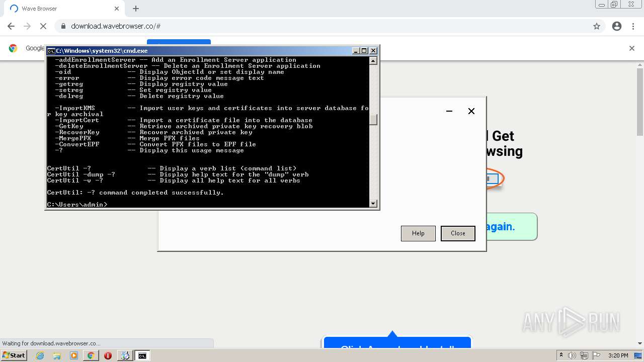
Task: Open the installer taskbar item
Action: (x=125, y=355)
